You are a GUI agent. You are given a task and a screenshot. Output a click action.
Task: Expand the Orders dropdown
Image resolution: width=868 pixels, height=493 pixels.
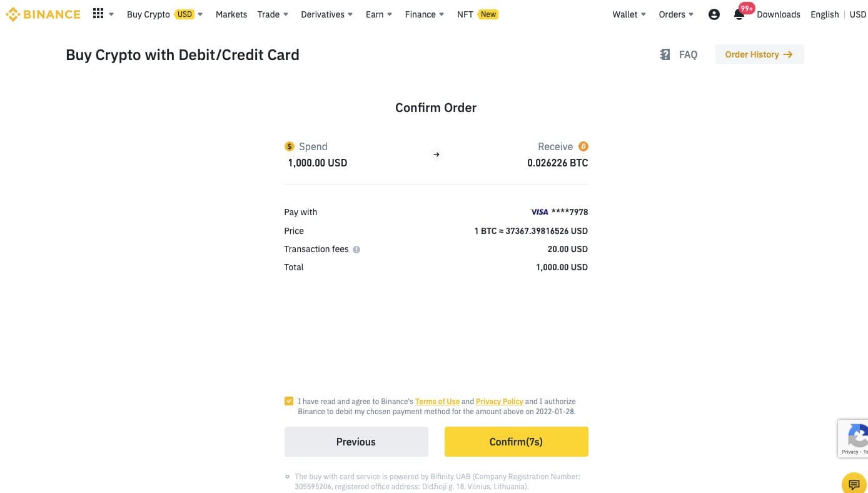coord(676,14)
